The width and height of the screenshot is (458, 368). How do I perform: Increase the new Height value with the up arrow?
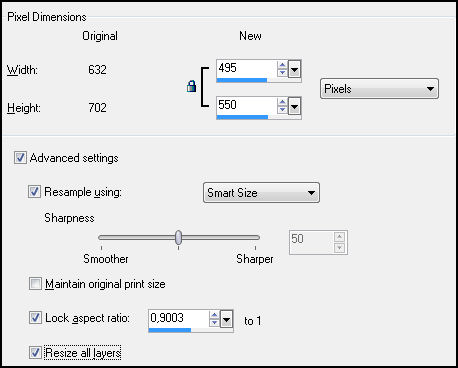[x=282, y=102]
